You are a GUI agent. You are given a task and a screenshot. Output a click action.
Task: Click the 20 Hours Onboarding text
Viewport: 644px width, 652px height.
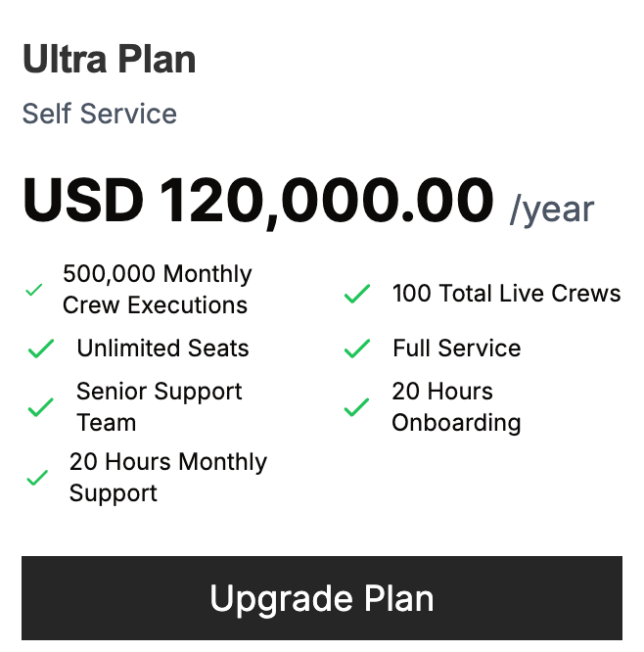456,407
